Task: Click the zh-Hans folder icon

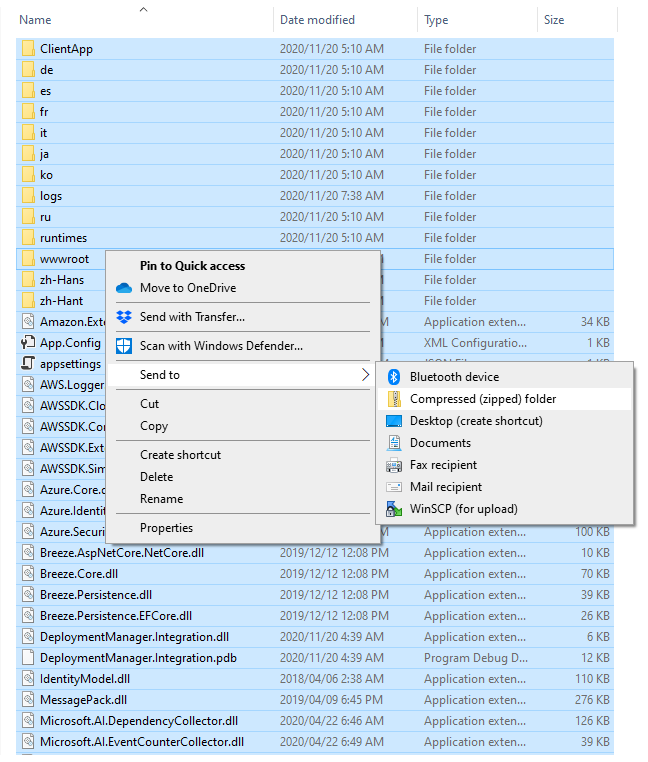Action: (28, 279)
